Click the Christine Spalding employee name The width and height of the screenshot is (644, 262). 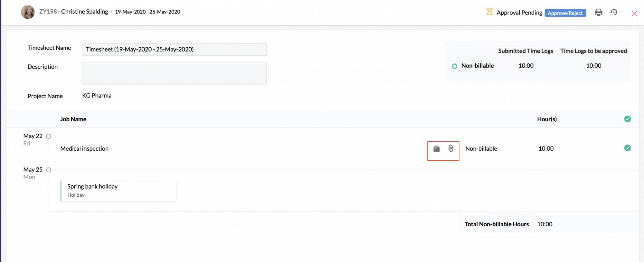(85, 12)
